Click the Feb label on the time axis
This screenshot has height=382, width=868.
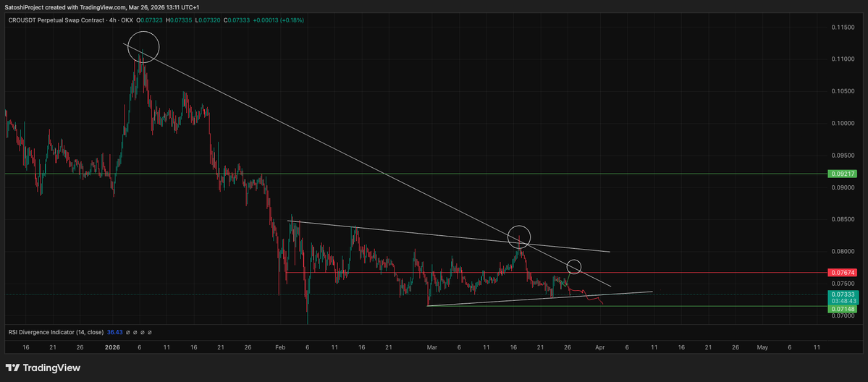pyautogui.click(x=279, y=347)
